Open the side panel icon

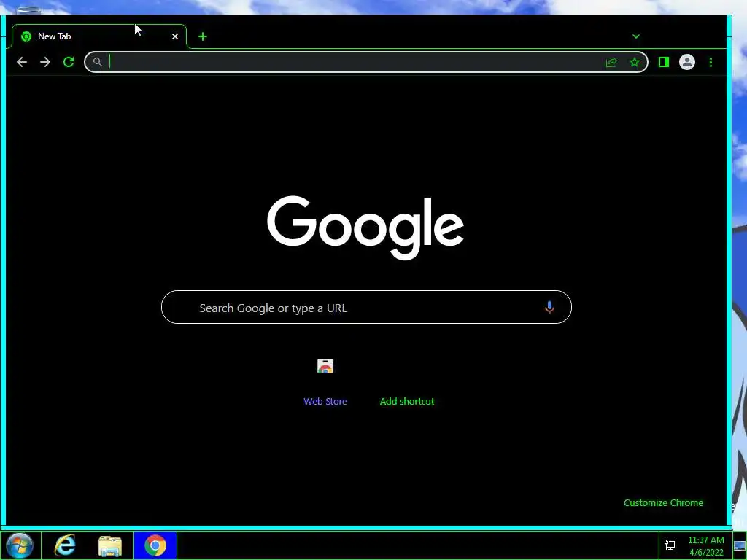point(664,62)
